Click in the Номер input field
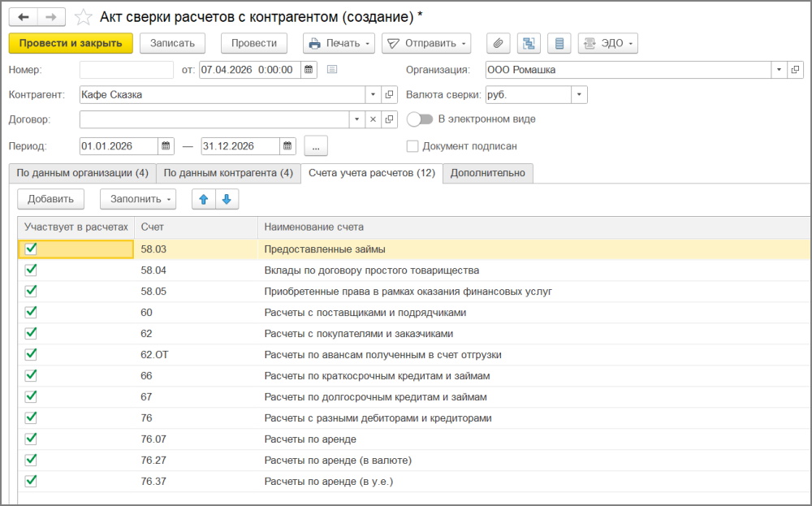The image size is (812, 506). [x=127, y=70]
